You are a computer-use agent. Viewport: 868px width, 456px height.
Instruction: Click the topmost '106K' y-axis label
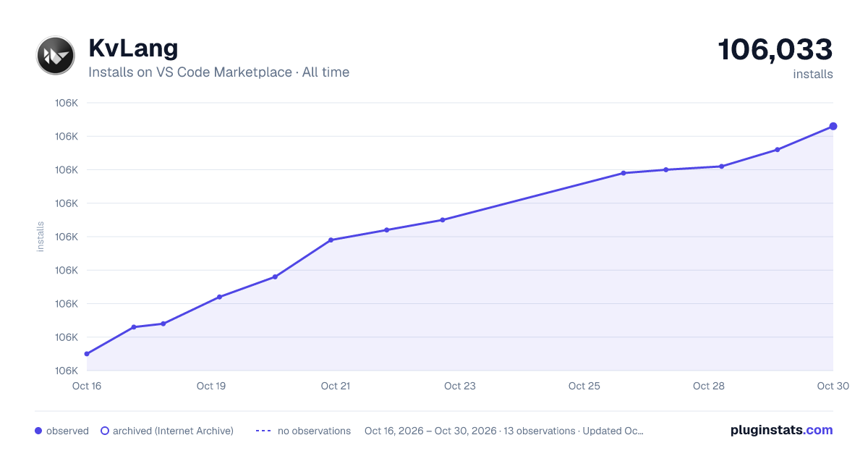click(x=66, y=103)
